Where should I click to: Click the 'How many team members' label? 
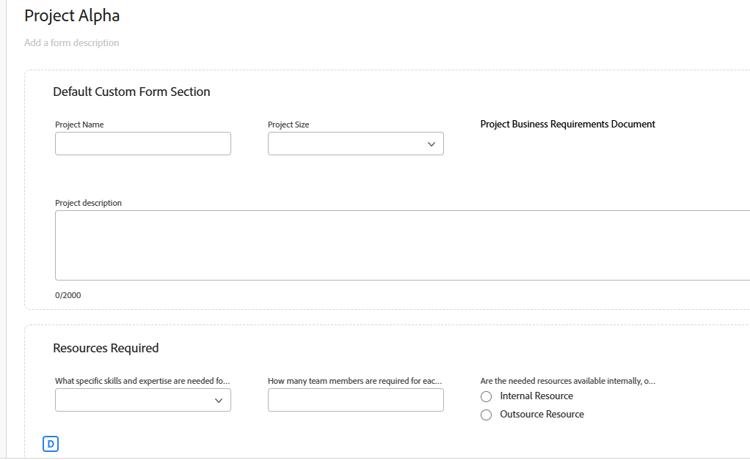tap(355, 381)
